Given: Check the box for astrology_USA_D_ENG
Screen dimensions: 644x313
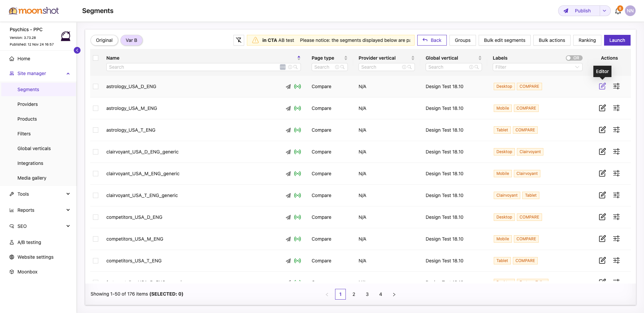Looking at the screenshot, I should [96, 86].
